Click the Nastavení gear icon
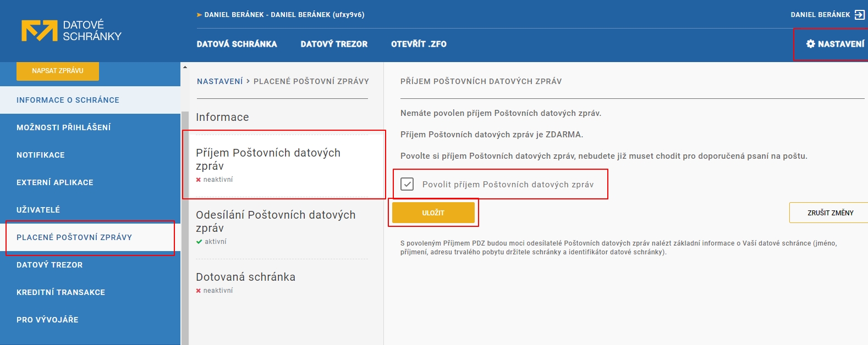This screenshot has height=345, width=868. point(810,44)
